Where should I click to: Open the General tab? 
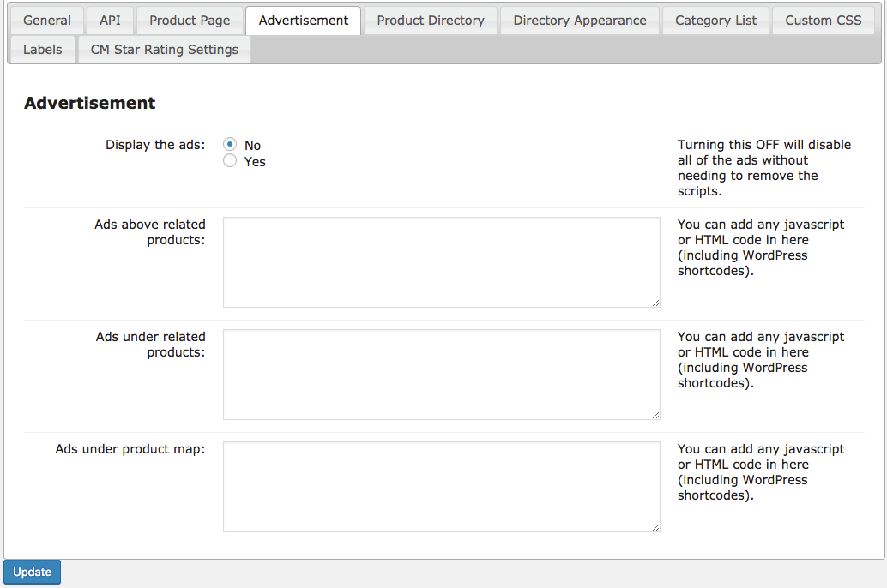pyautogui.click(x=47, y=21)
